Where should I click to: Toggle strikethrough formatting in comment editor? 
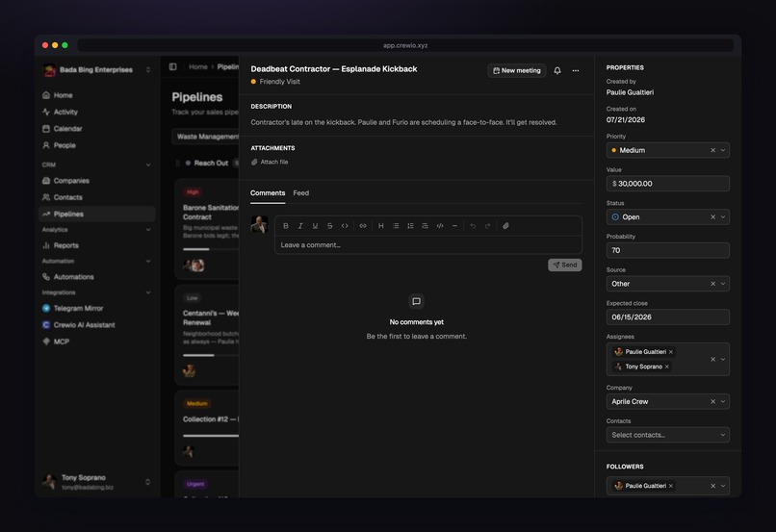[x=329, y=226]
